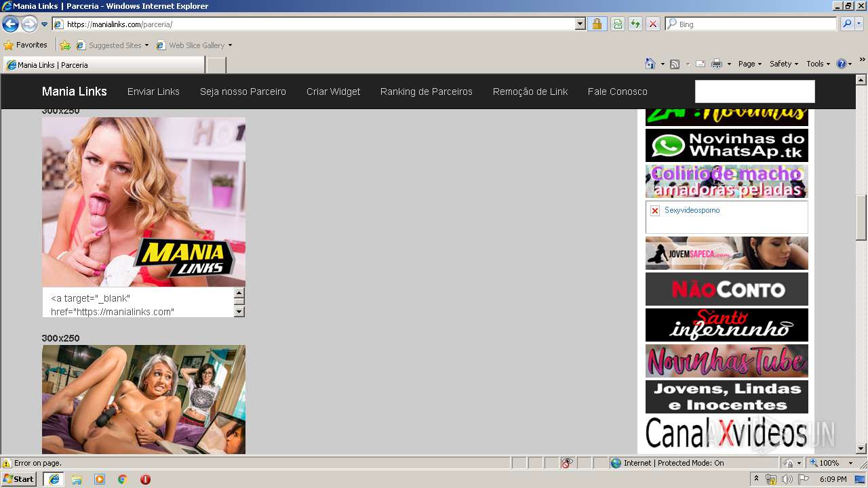Click the RSS Feeds icon
This screenshot has width=868, height=488.
coord(675,64)
